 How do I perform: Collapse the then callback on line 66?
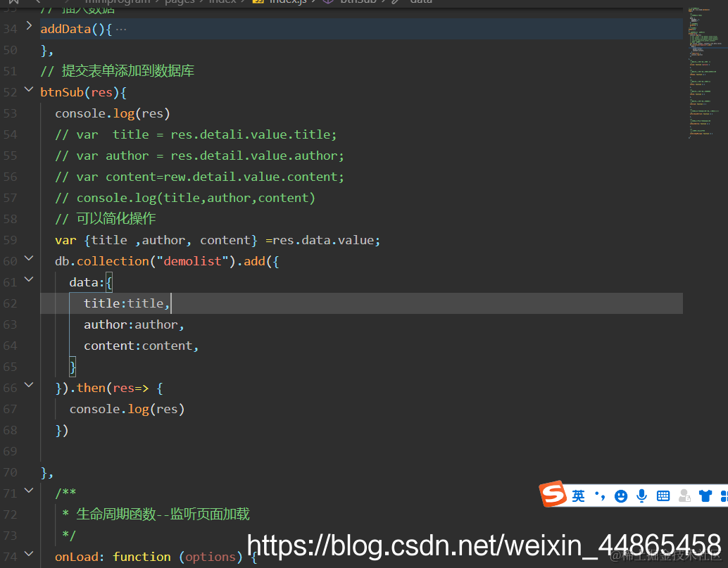click(29, 385)
